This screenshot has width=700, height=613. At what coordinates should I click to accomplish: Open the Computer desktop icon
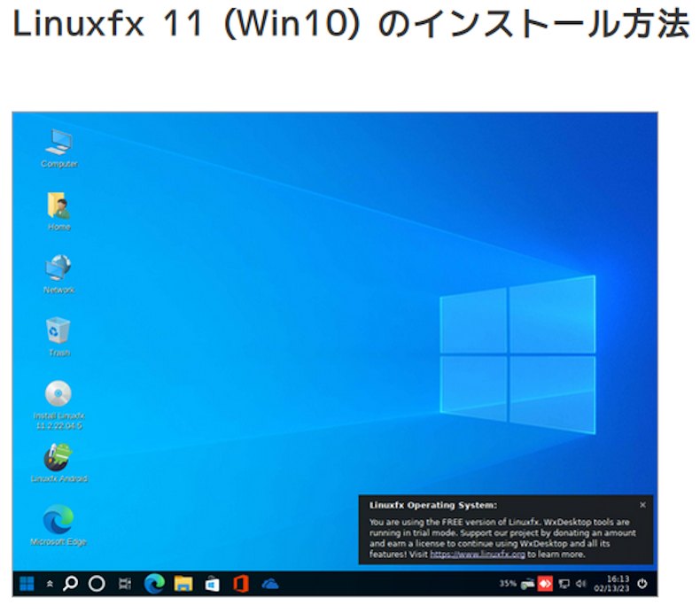(x=58, y=144)
